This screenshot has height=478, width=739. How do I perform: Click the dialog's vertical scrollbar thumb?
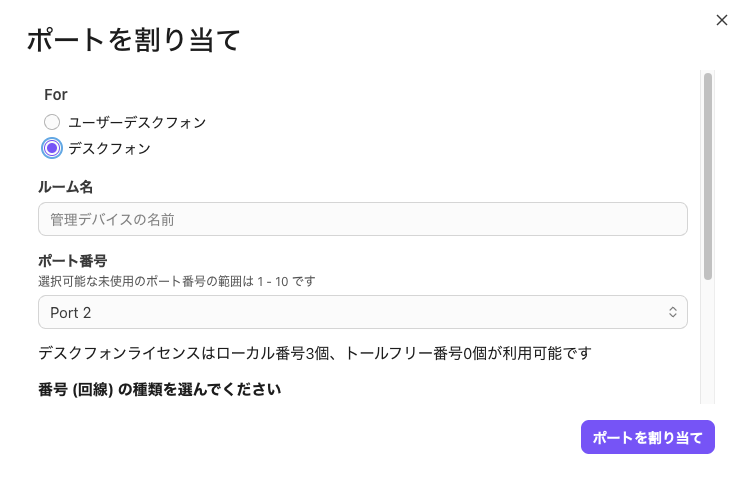point(707,175)
